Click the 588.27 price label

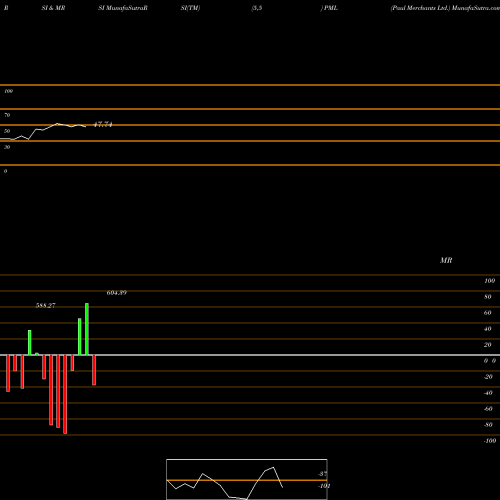tap(46, 305)
